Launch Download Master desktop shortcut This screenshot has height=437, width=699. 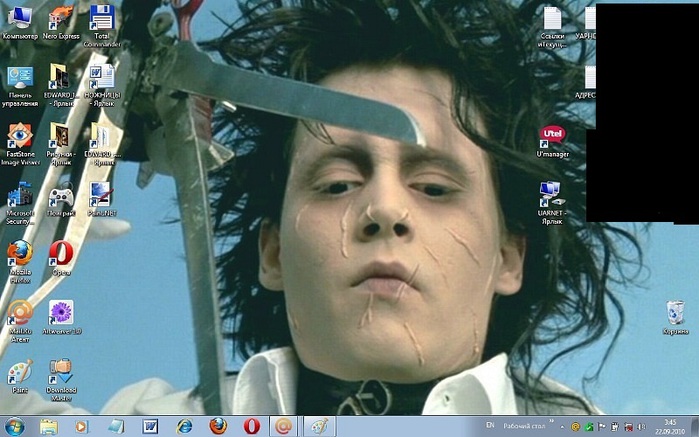tap(61, 380)
